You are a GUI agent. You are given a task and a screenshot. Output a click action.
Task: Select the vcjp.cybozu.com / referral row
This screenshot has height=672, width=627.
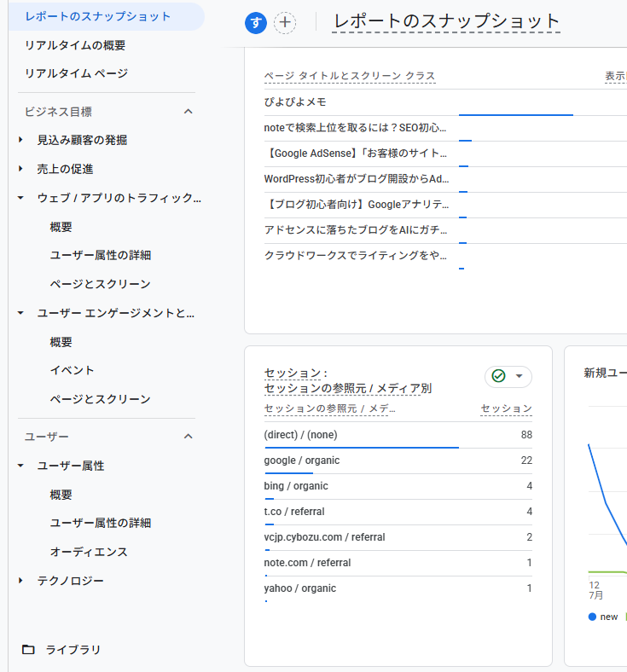(398, 537)
